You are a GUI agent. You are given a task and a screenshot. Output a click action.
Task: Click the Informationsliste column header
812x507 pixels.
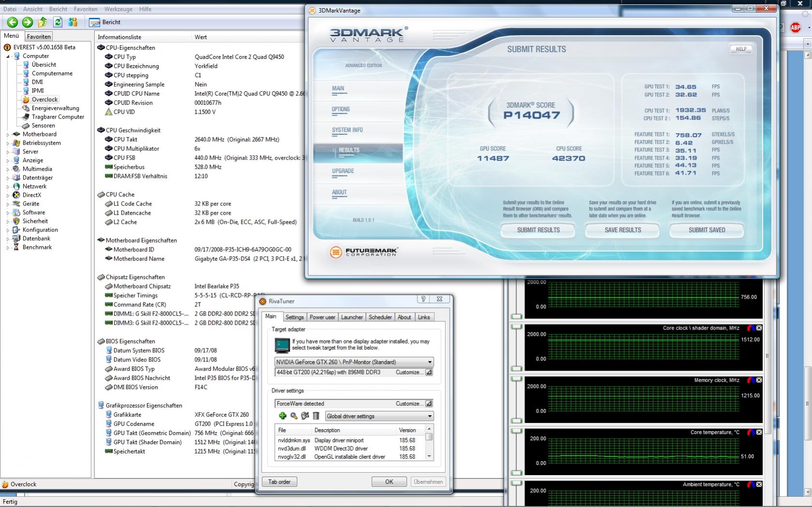(x=144, y=37)
